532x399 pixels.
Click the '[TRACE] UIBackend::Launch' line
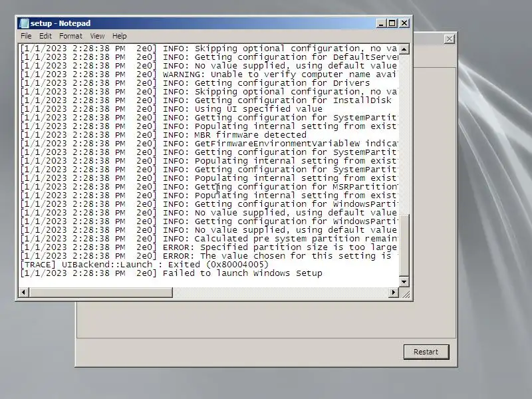coord(144,265)
